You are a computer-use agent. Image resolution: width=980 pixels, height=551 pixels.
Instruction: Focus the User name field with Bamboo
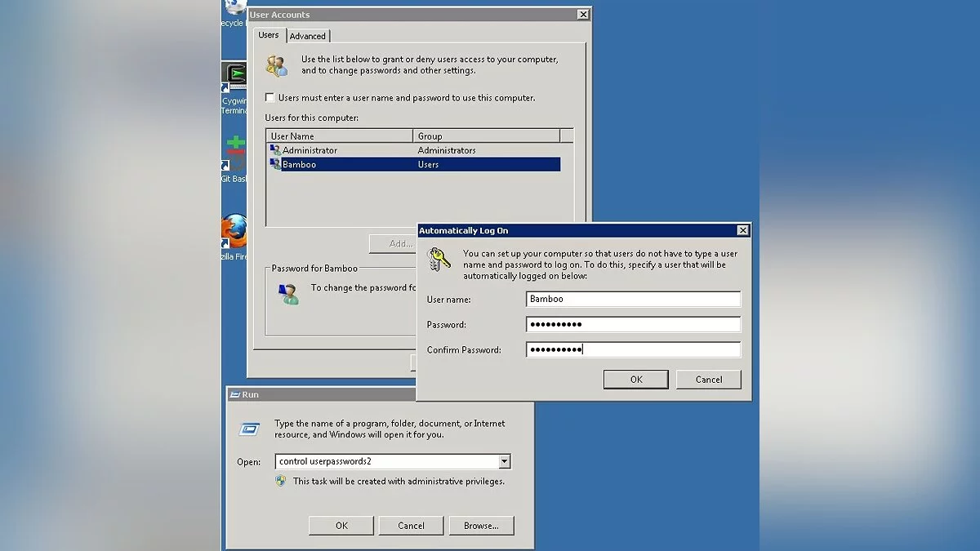pos(633,299)
